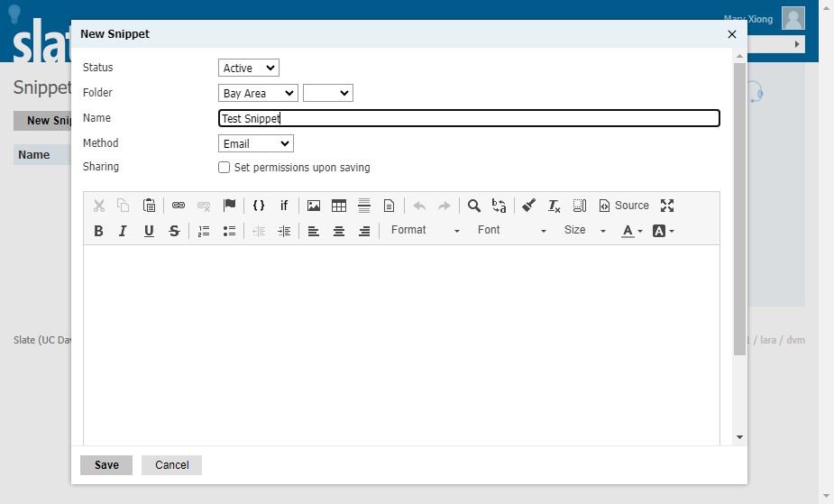Open the Status dropdown showing Active
The width and height of the screenshot is (834, 504).
[248, 68]
